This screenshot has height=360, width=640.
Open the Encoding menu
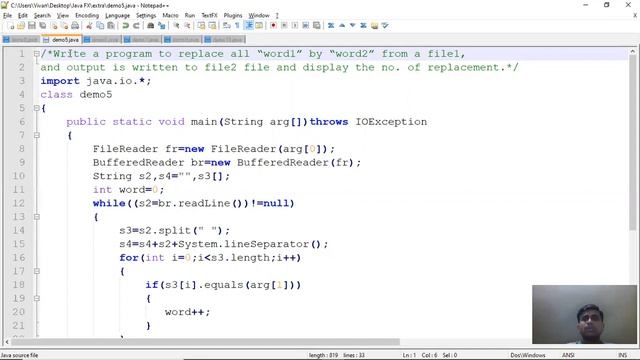[x=87, y=16]
